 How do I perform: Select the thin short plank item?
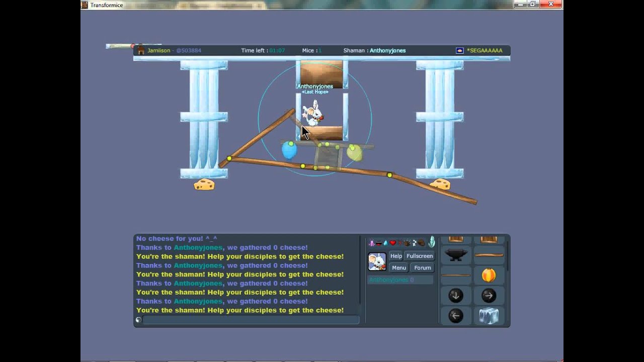coord(456,275)
